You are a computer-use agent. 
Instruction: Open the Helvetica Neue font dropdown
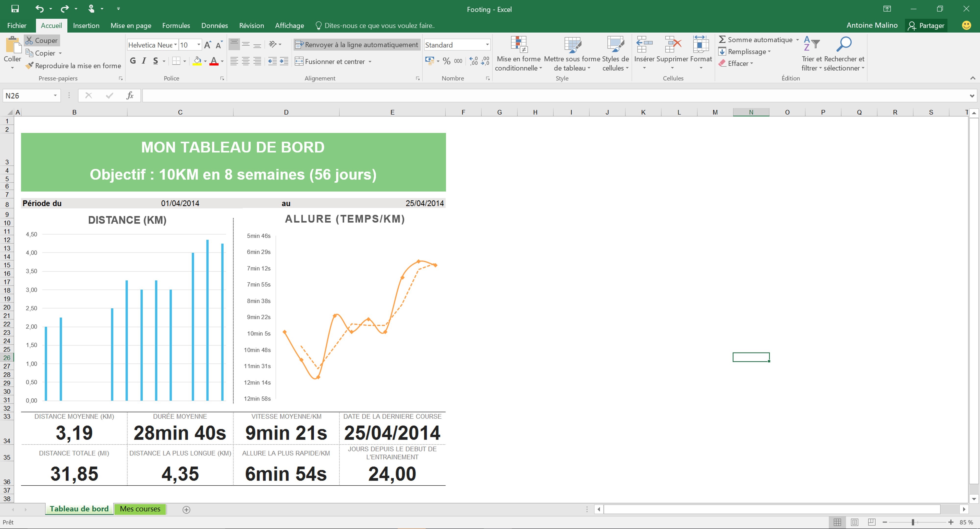pyautogui.click(x=175, y=45)
